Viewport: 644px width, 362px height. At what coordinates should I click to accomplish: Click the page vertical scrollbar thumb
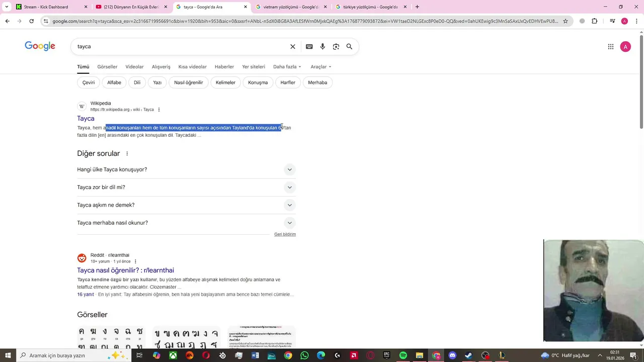coord(641,83)
